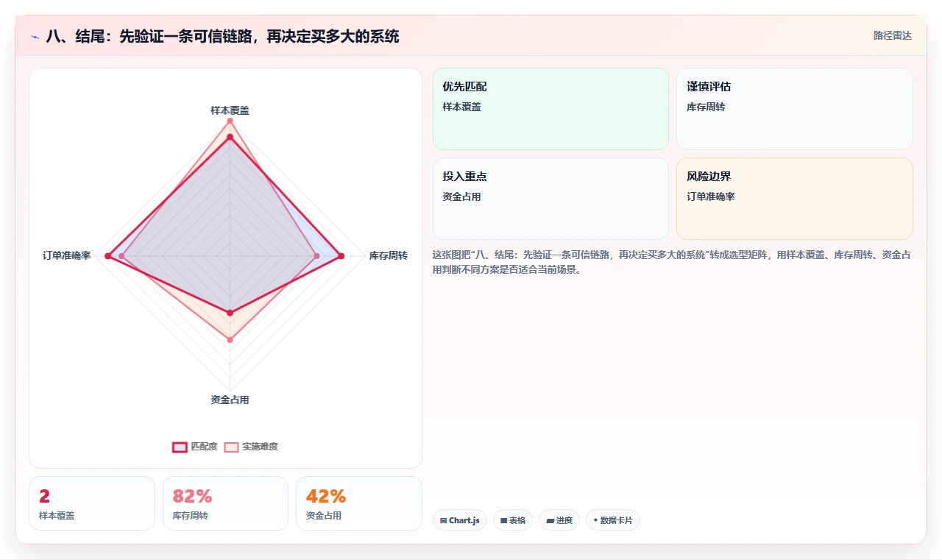Click the 路径雷达 label in the header
Screen dimensions: 942x560
(x=892, y=35)
